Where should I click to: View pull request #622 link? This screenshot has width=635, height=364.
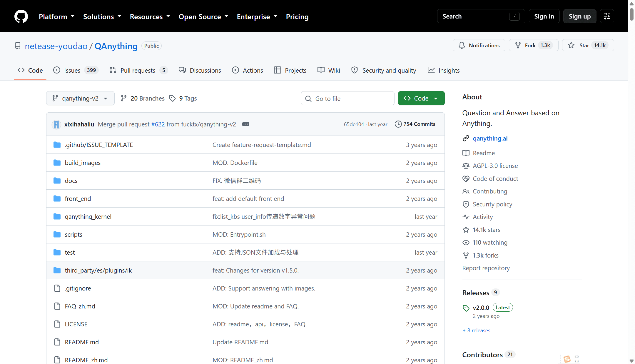click(x=158, y=124)
